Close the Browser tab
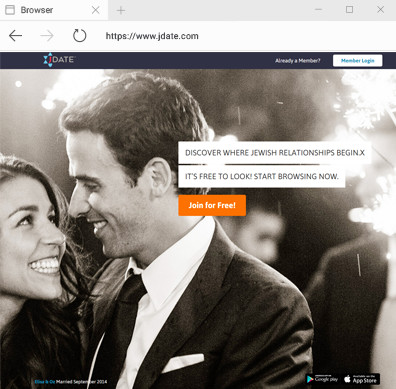The image size is (396, 389). click(x=96, y=10)
